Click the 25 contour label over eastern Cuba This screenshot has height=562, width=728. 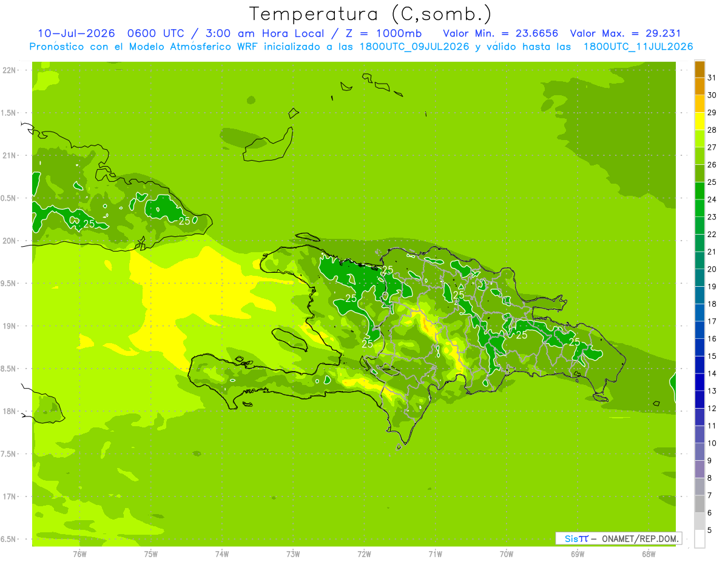(184, 221)
